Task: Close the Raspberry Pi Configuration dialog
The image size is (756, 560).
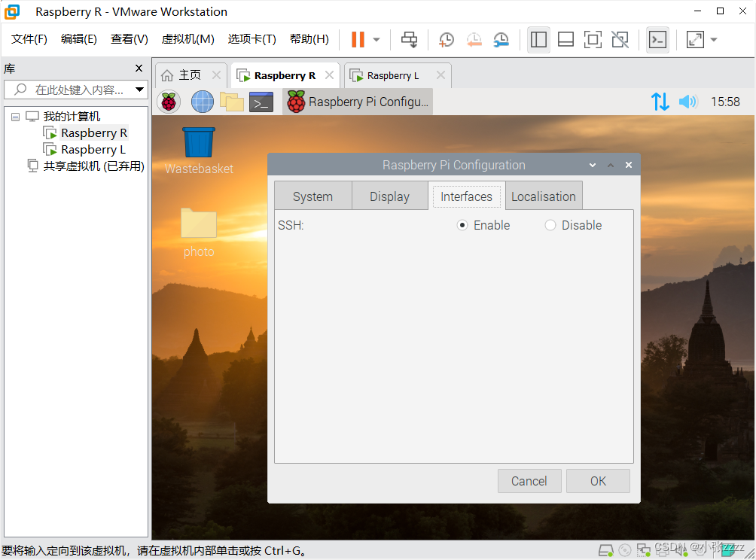Action: point(629,165)
